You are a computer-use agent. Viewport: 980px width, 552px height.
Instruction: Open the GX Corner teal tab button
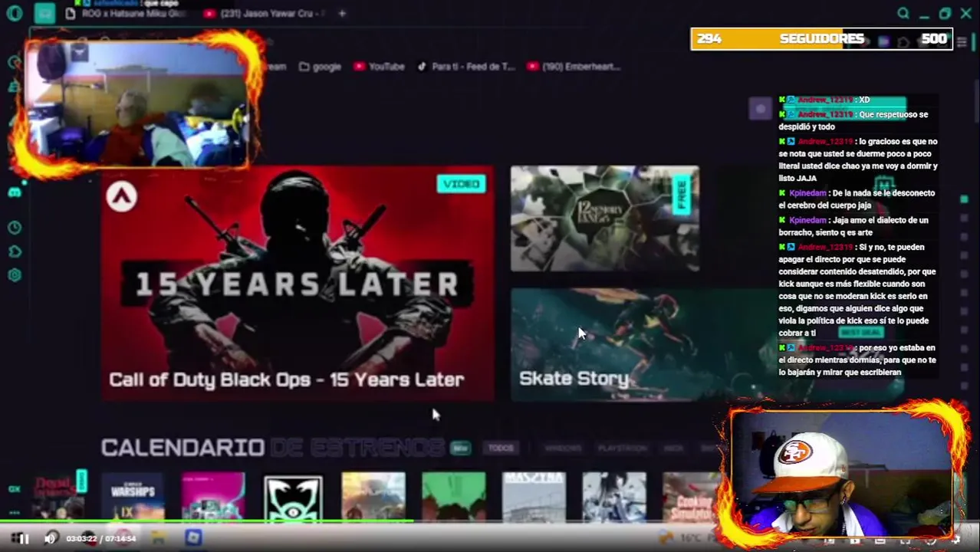tap(44, 13)
